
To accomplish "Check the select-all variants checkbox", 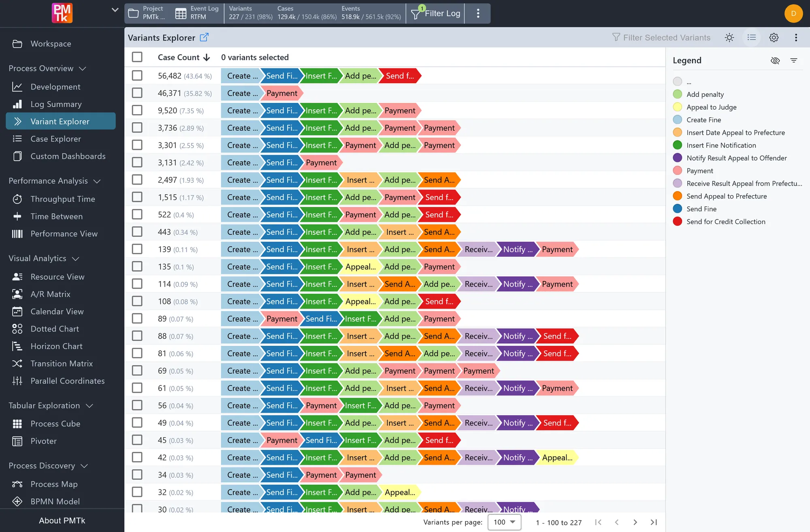I will click(x=137, y=57).
